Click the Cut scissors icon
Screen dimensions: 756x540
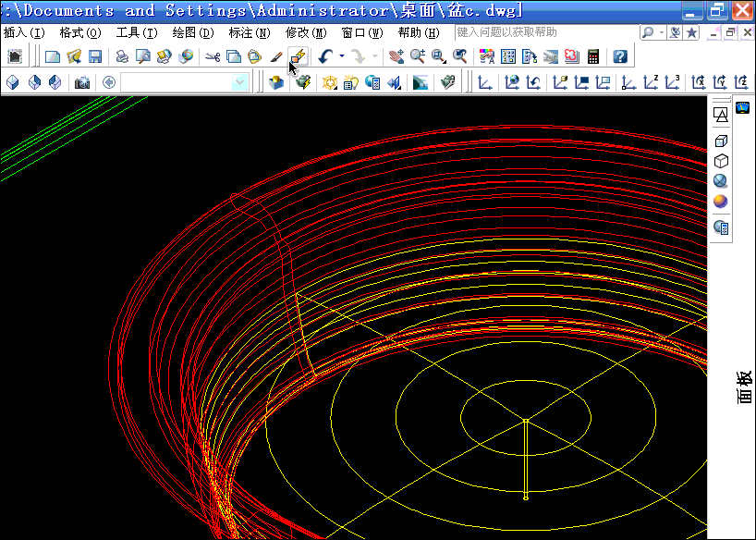pos(213,56)
